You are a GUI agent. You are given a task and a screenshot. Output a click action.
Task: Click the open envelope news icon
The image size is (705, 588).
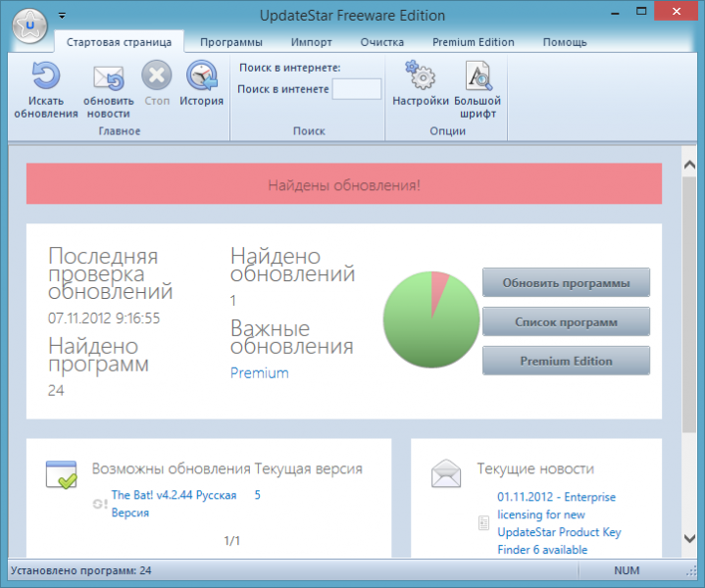pos(446,473)
